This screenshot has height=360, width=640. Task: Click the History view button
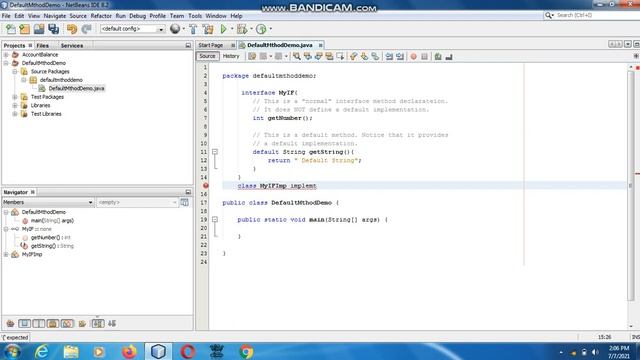(231, 56)
